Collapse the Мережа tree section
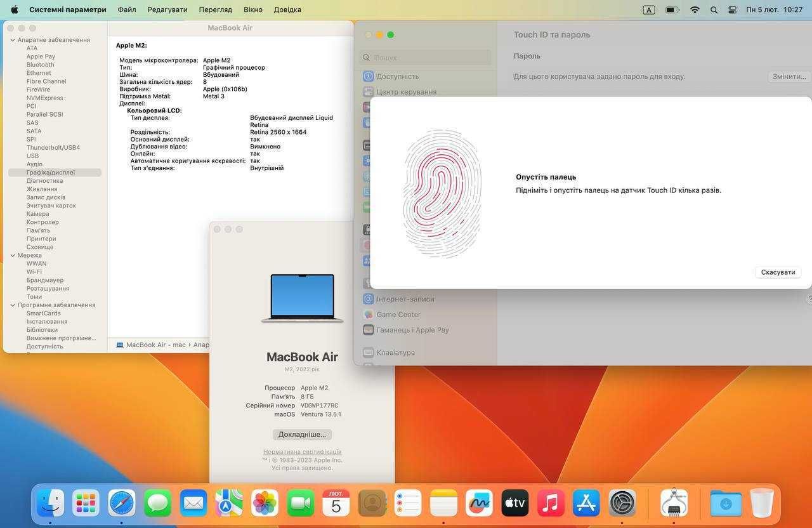This screenshot has height=528, width=812. click(x=13, y=255)
